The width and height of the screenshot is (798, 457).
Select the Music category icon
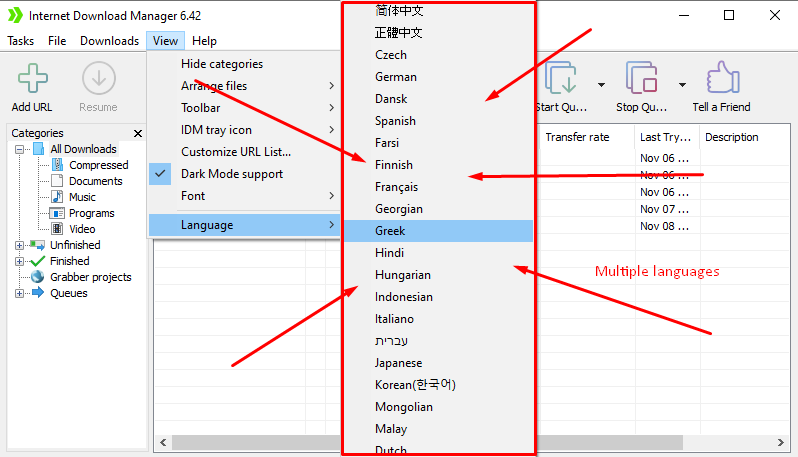point(58,197)
